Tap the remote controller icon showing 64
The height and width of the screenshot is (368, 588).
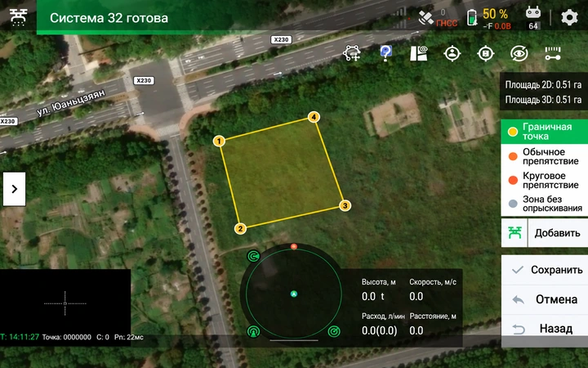[532, 18]
